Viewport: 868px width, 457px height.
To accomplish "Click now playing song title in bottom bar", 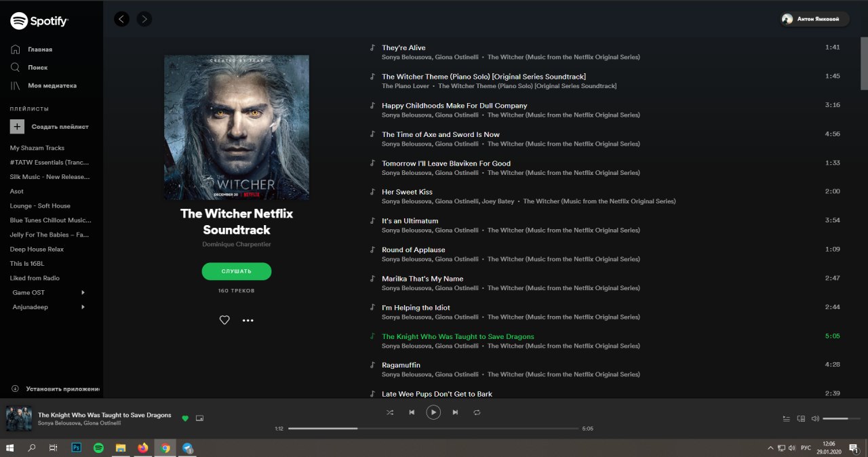I will tap(104, 415).
